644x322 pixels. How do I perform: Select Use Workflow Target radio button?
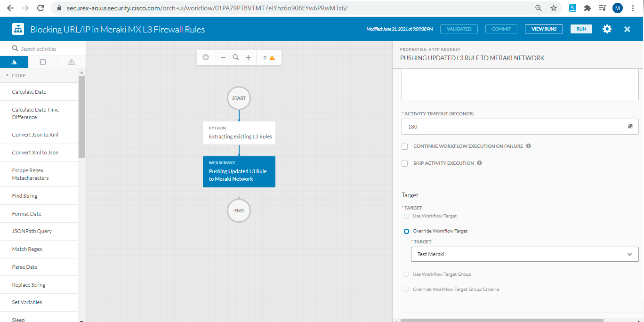pyautogui.click(x=406, y=216)
